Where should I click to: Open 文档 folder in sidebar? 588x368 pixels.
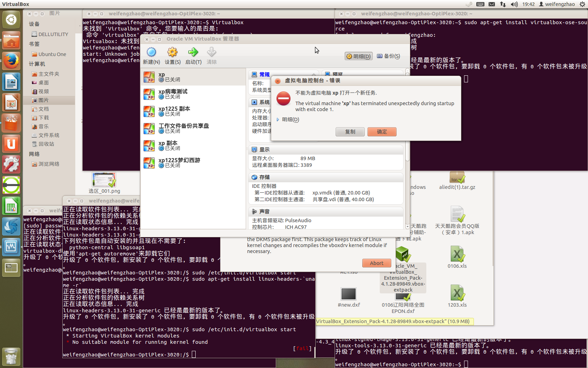(x=40, y=109)
